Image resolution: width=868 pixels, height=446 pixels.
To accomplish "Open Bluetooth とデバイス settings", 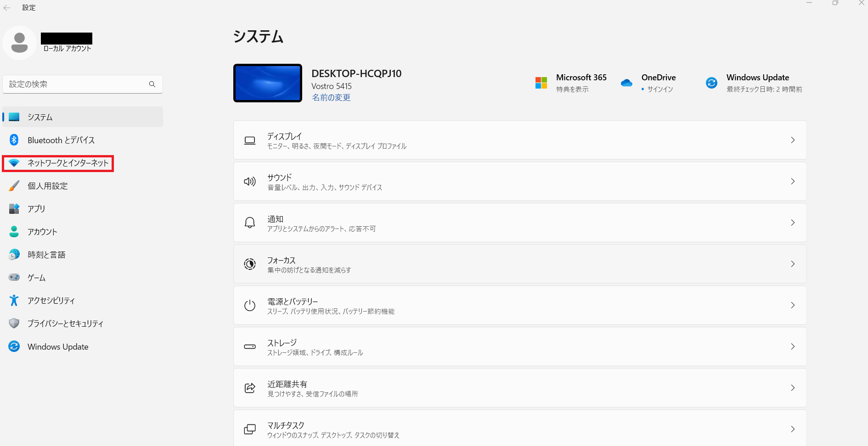I will point(83,140).
